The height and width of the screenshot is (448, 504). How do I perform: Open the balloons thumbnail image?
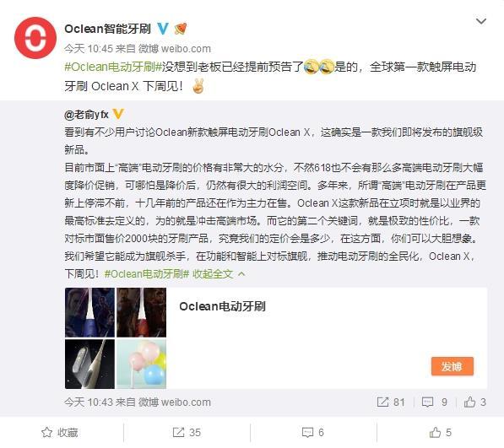[141, 364]
